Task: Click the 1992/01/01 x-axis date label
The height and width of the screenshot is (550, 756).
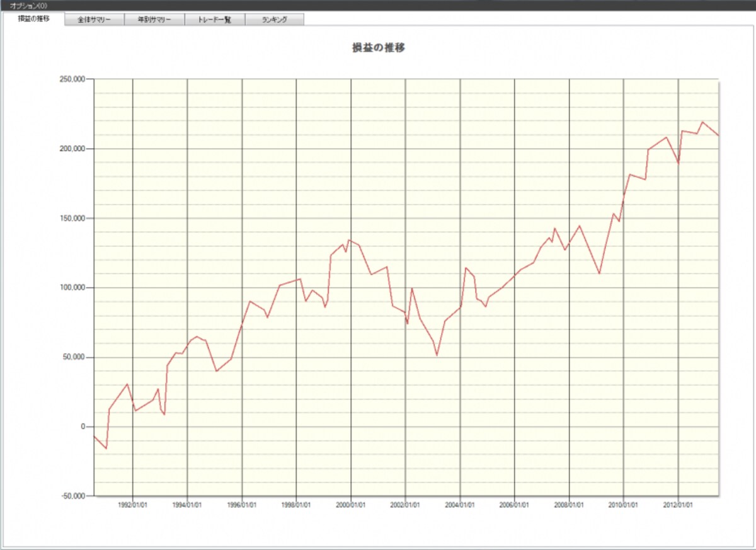Action: tap(133, 505)
